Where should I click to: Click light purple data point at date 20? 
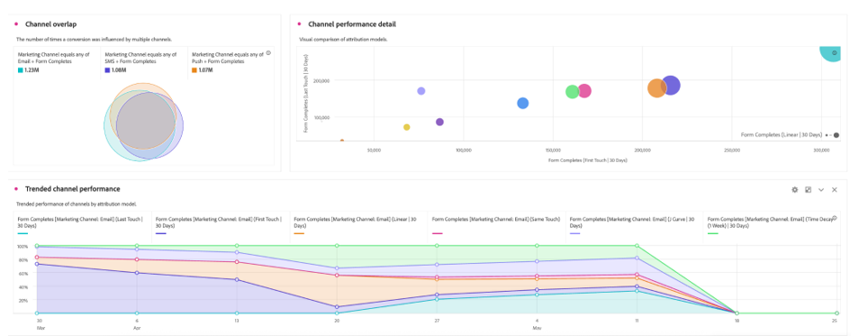[337, 268]
